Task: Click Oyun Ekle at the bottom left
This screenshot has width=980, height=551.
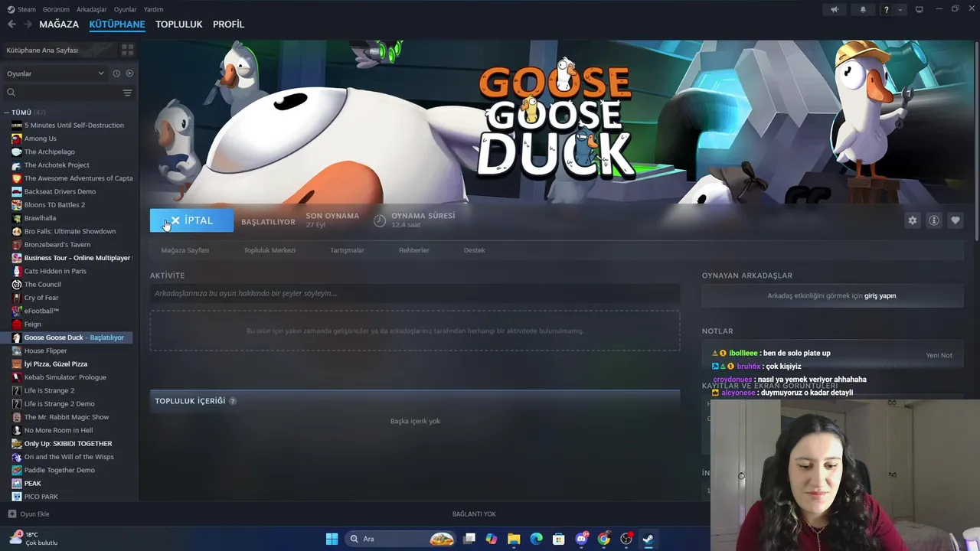Action: [x=28, y=514]
